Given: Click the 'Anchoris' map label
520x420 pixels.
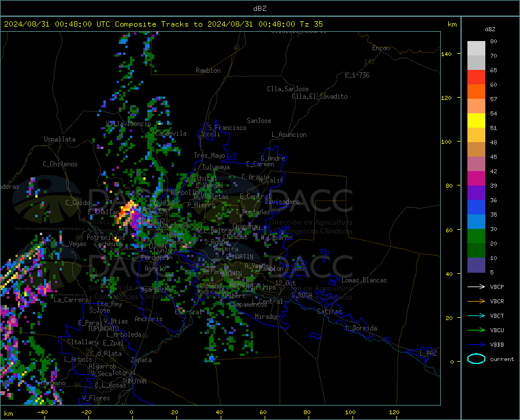Looking at the screenshot, I should (x=148, y=319).
